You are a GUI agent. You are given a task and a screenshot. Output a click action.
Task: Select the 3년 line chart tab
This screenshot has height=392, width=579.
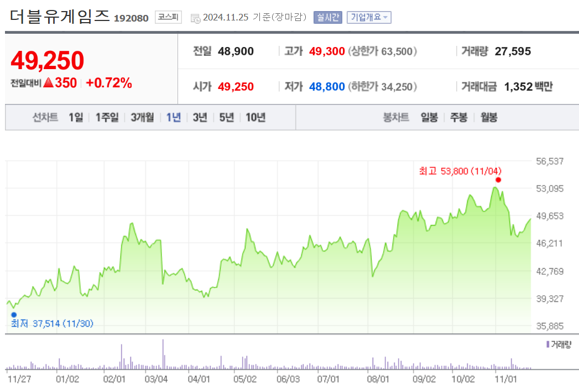point(200,117)
